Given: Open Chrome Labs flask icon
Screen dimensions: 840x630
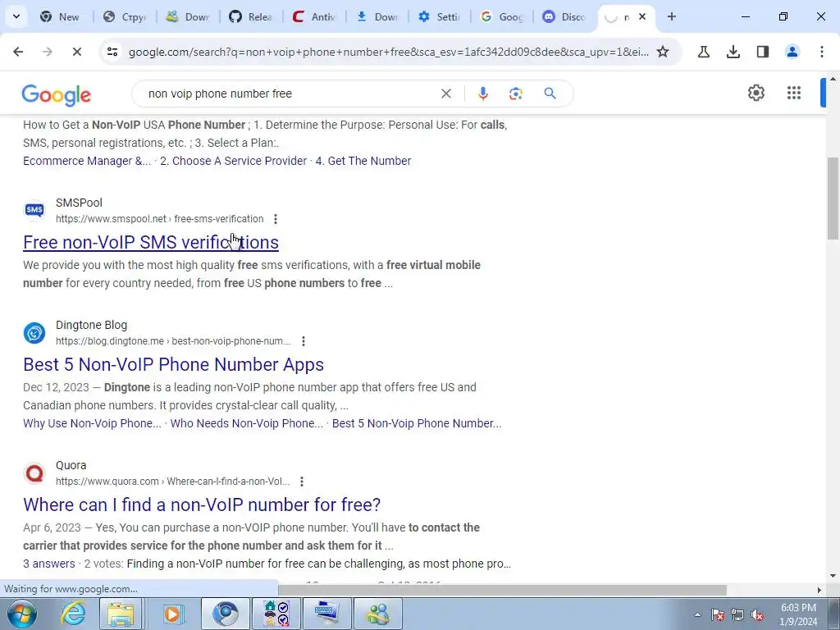Looking at the screenshot, I should pyautogui.click(x=704, y=52).
